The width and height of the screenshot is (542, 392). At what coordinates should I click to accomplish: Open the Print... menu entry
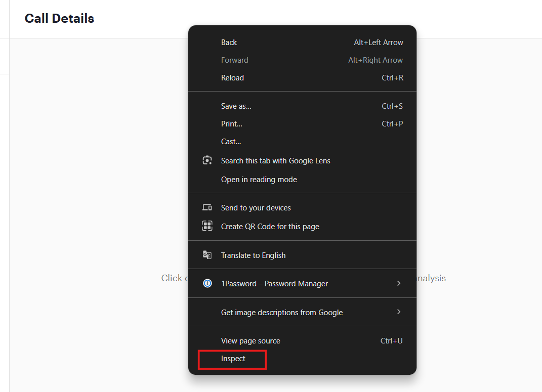[x=302, y=123]
